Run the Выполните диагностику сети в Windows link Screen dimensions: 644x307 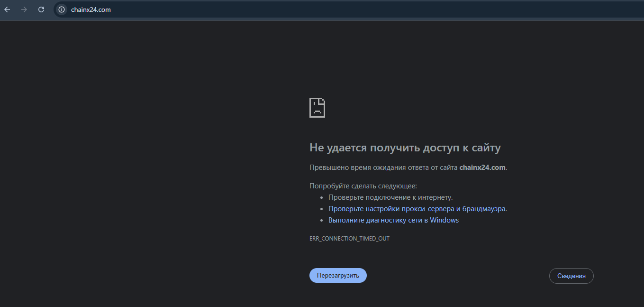pyautogui.click(x=393, y=220)
